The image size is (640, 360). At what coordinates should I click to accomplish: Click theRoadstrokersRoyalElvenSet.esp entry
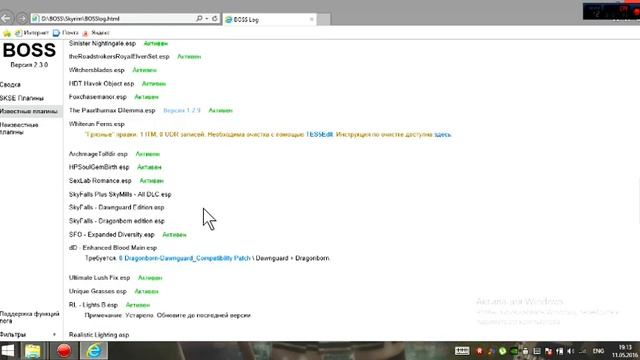coord(119,56)
